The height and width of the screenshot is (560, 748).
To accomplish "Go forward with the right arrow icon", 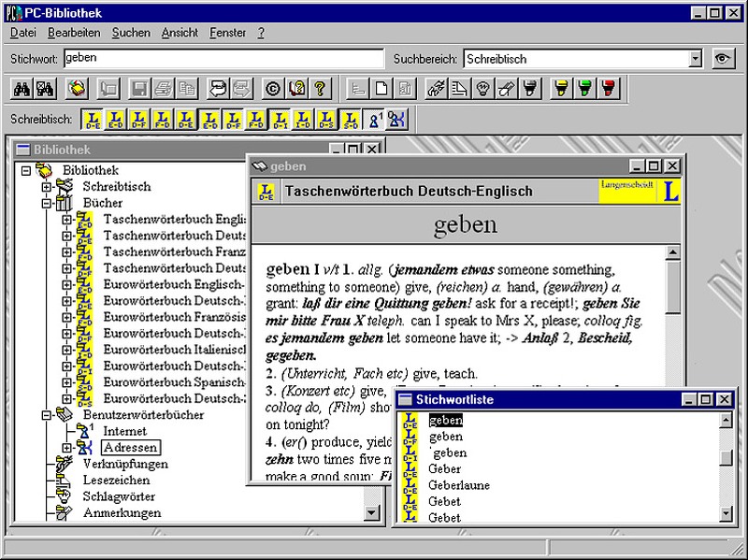I will (242, 89).
